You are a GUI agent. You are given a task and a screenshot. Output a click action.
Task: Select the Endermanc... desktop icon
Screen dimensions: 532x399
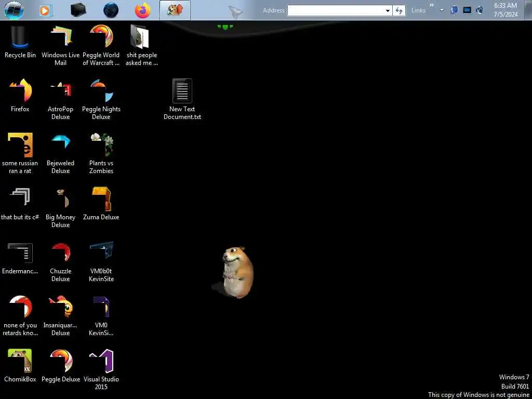click(x=20, y=258)
